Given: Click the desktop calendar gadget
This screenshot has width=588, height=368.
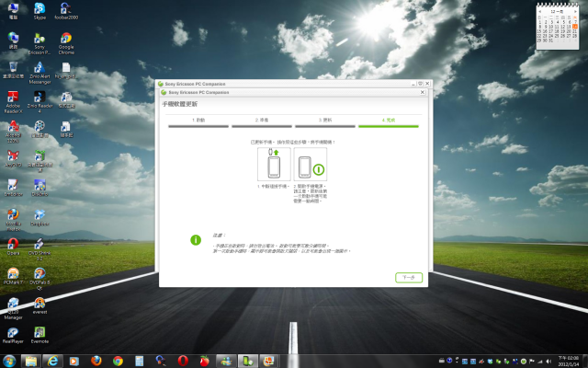Looking at the screenshot, I should (x=558, y=27).
